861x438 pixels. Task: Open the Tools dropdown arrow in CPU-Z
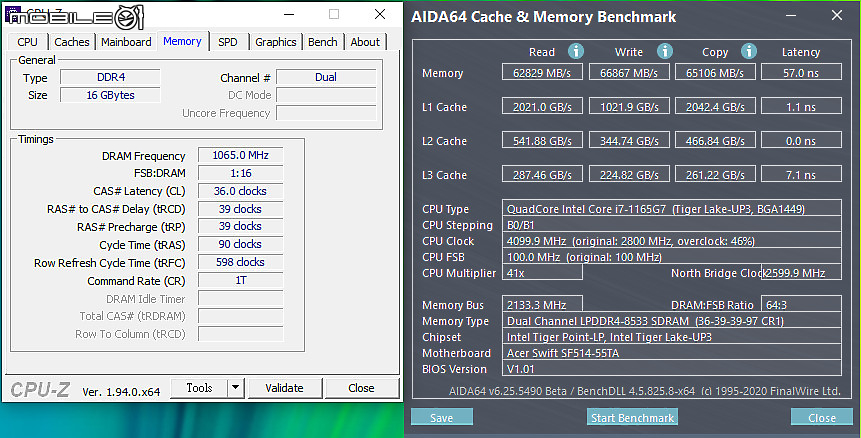(x=236, y=388)
